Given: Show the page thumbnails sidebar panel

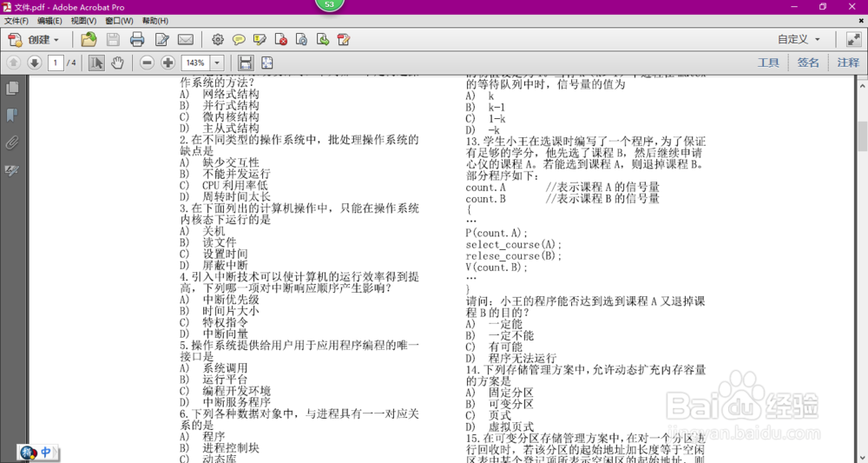Looking at the screenshot, I should click(12, 88).
